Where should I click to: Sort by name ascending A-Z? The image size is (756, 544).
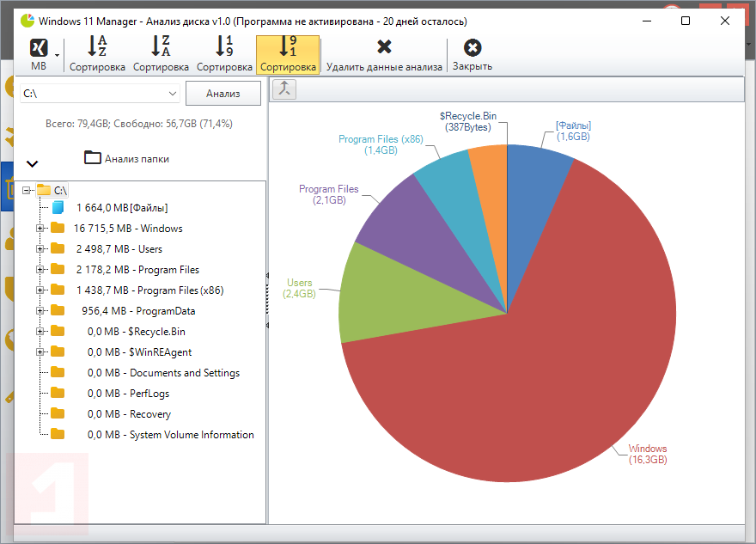coord(97,53)
